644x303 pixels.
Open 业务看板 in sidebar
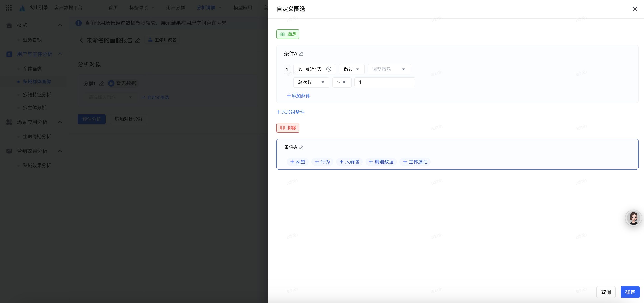[x=32, y=40]
